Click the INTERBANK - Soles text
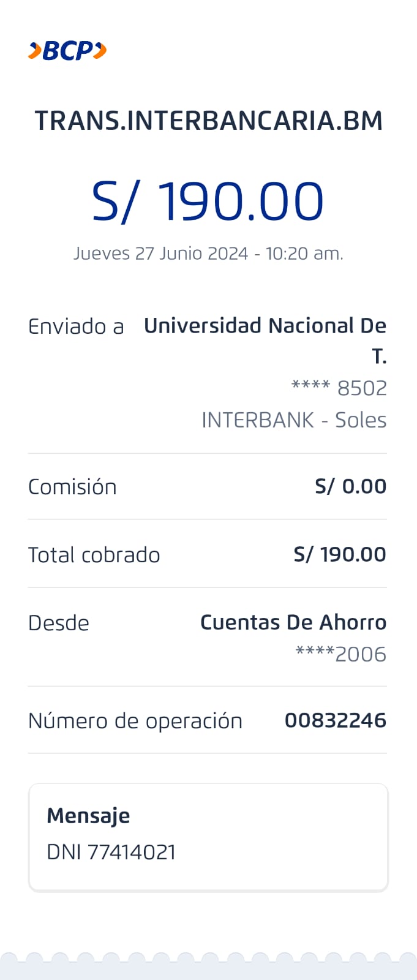The width and height of the screenshot is (417, 980). tap(294, 420)
